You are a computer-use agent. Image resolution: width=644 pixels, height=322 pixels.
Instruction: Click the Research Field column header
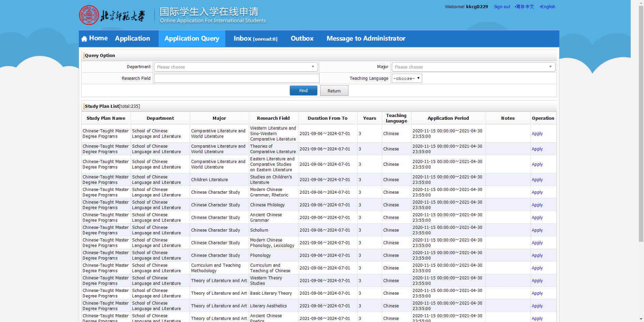pos(273,118)
